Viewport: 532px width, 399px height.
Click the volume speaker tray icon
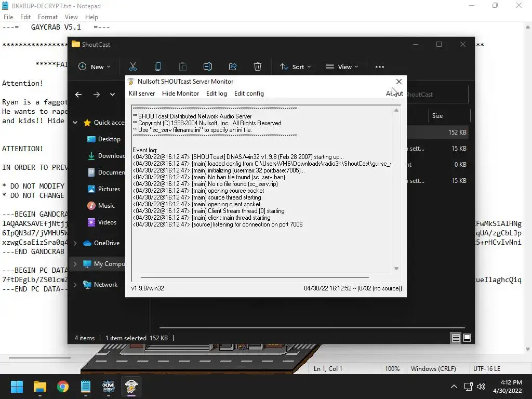pos(481,387)
